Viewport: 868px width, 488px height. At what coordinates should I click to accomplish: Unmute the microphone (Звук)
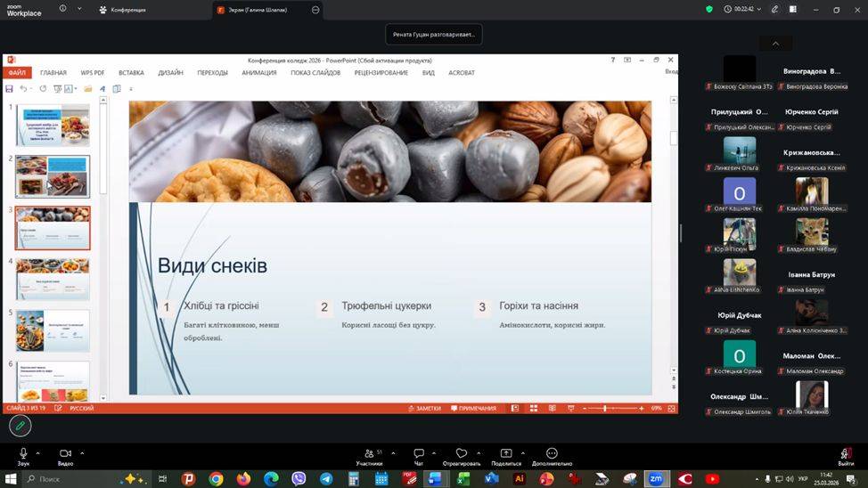click(23, 454)
